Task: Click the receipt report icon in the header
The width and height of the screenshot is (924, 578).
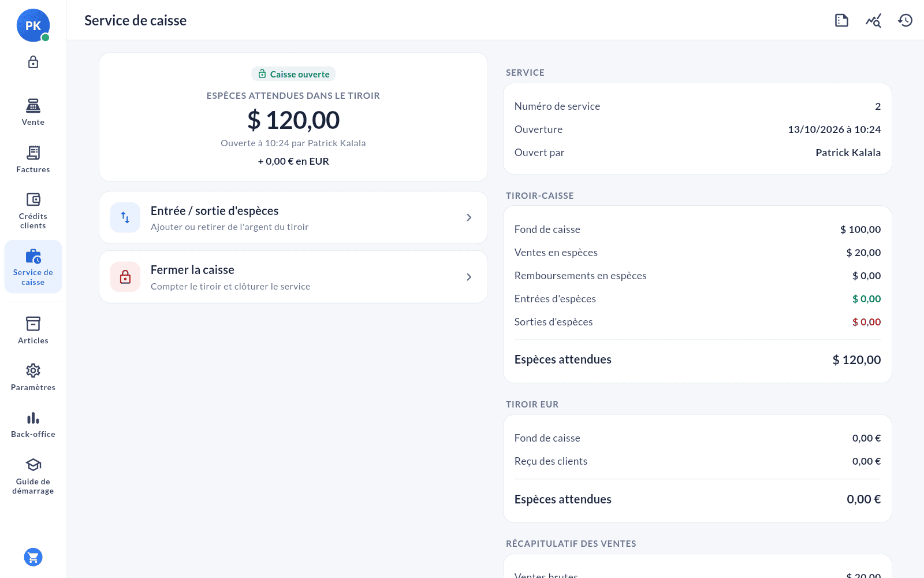Action: (x=841, y=20)
